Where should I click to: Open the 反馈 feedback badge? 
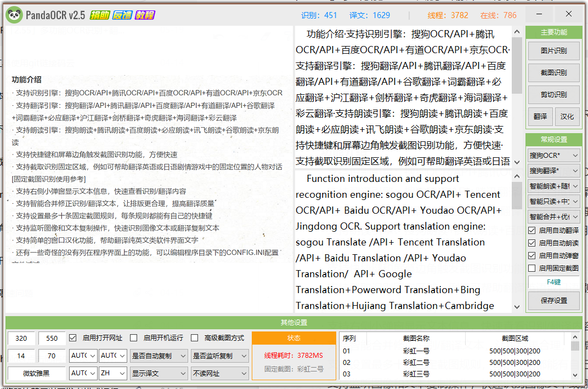(x=122, y=15)
